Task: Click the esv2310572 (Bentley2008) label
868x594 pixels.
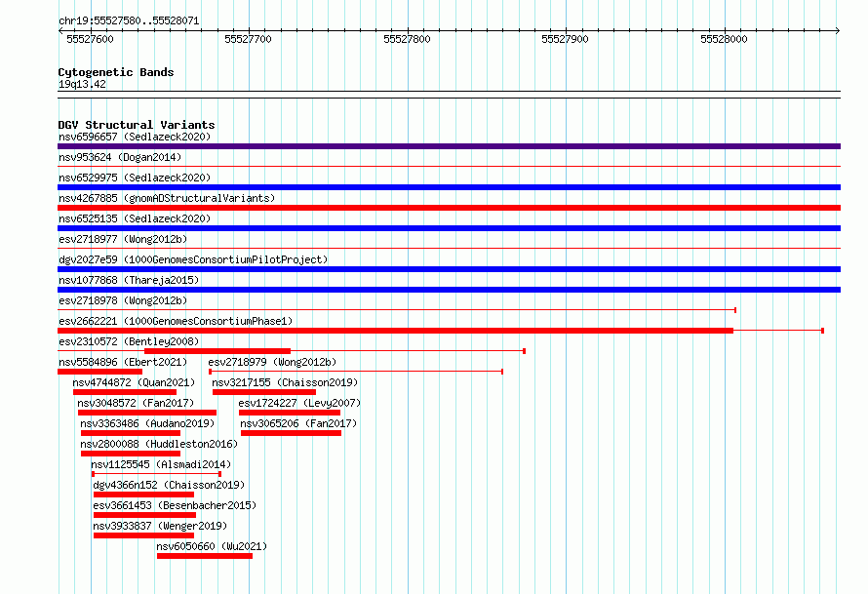Action: 129,341
